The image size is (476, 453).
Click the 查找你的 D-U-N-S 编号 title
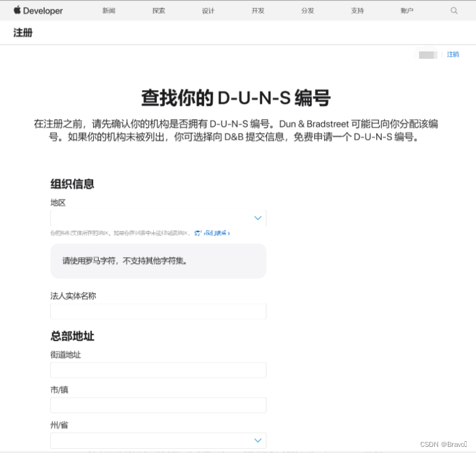coord(236,98)
